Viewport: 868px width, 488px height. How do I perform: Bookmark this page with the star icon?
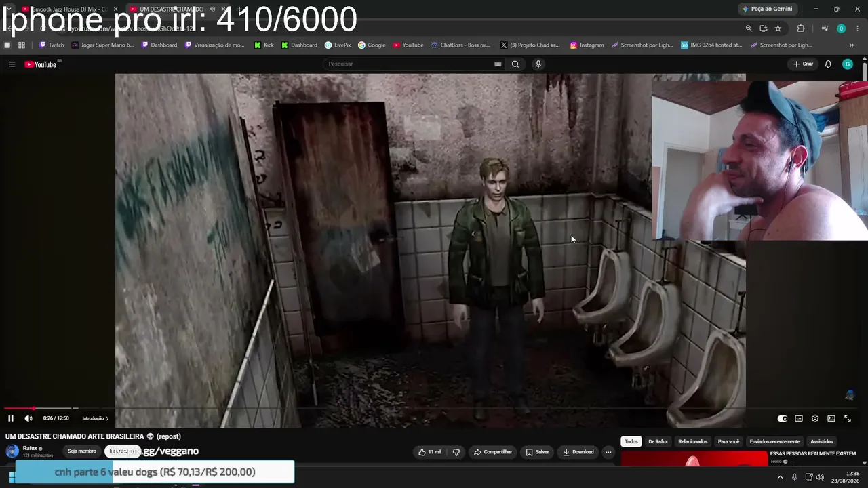pyautogui.click(x=778, y=28)
